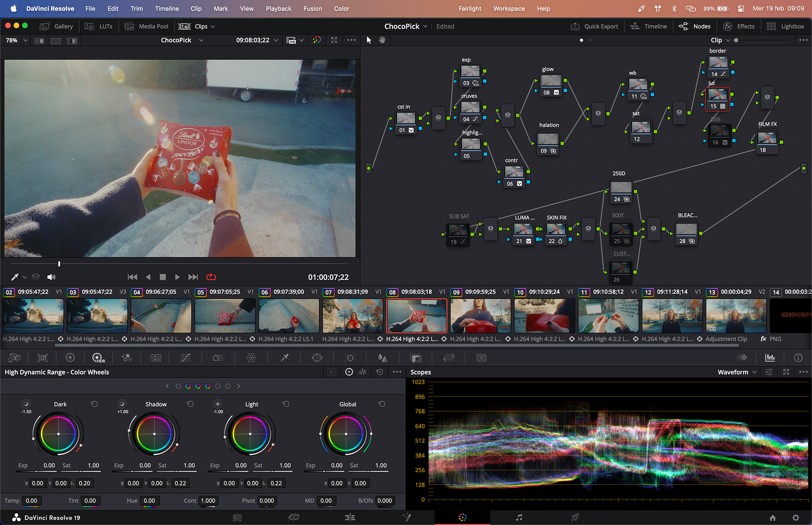Play the clip forward in viewer
The image size is (812, 525).
[177, 277]
